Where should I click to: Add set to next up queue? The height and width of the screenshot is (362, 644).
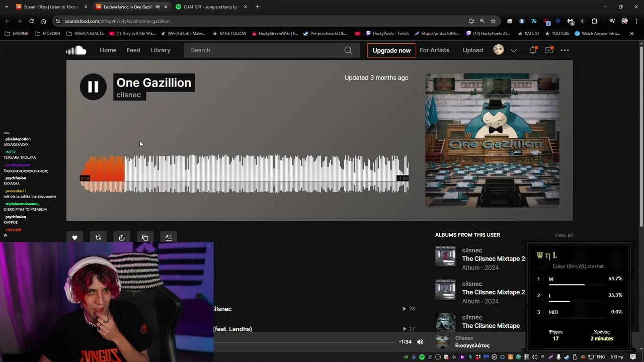tap(169, 238)
